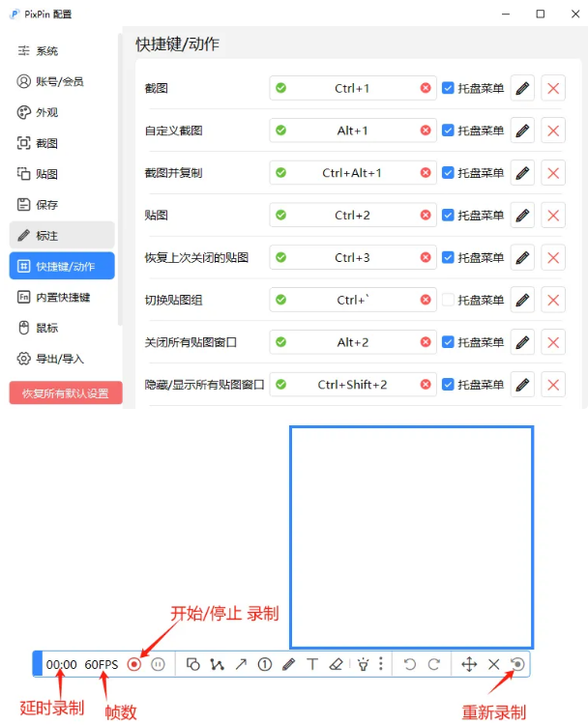
Task: Switch to 内置快捷键 section
Action: click(x=63, y=298)
